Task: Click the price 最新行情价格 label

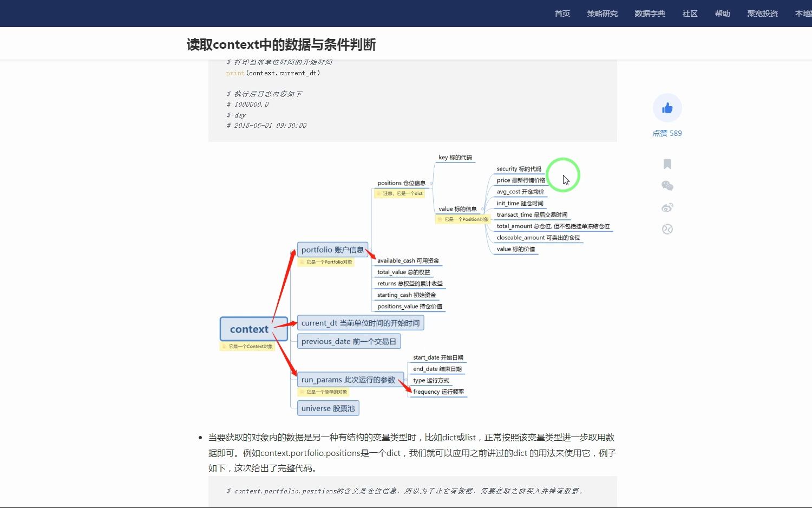Action: 521,180
